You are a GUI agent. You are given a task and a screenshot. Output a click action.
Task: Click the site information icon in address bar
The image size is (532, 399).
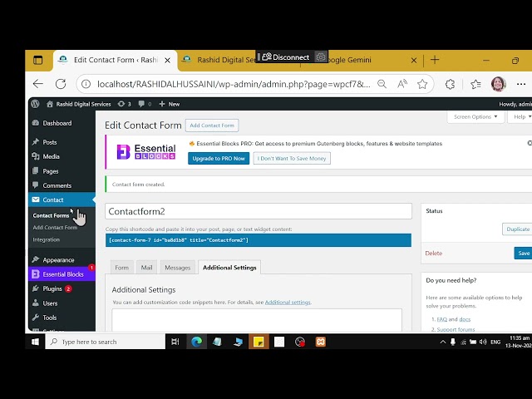click(x=86, y=84)
